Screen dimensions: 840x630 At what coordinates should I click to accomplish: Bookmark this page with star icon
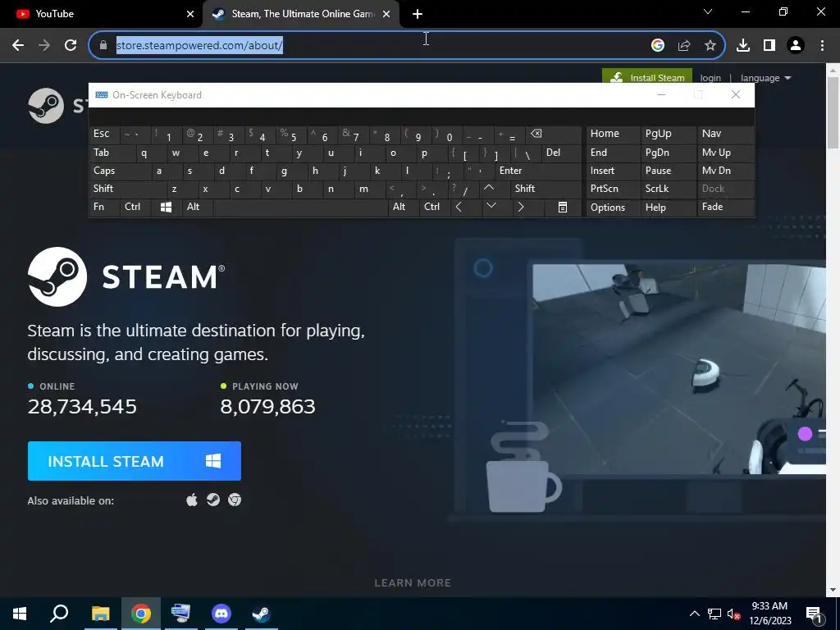(710, 46)
